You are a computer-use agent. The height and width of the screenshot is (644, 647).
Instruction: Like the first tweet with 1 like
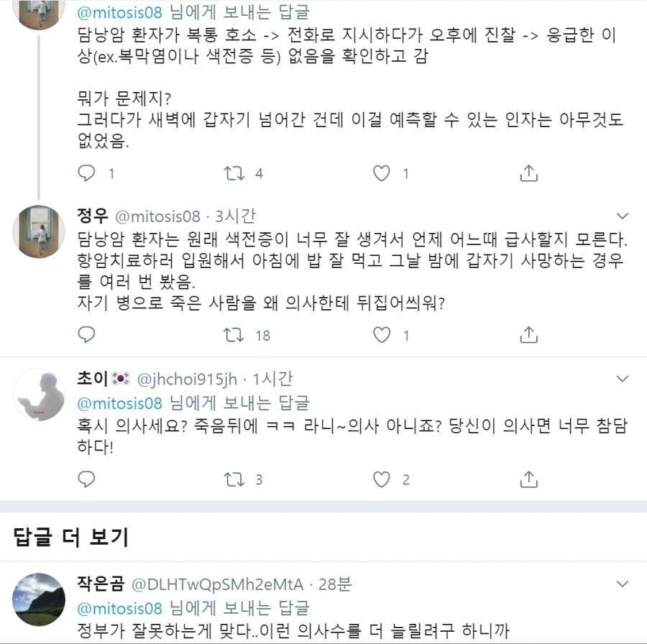point(382,173)
